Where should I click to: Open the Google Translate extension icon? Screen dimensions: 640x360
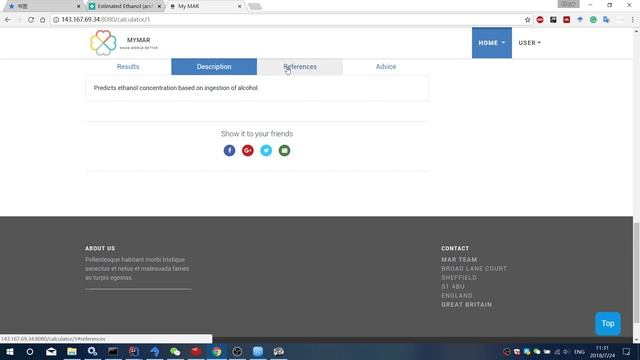(x=606, y=20)
